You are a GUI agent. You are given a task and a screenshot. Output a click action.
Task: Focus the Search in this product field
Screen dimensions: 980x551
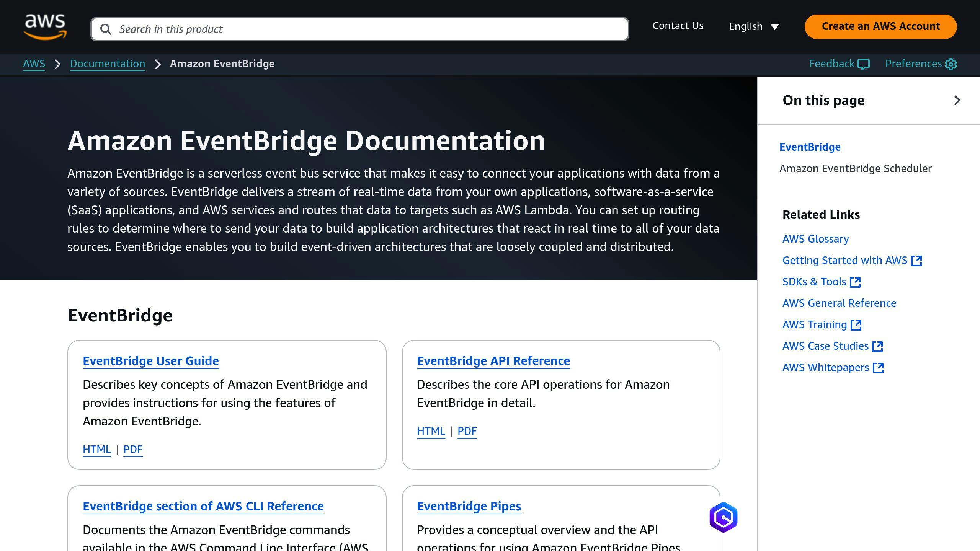359,29
